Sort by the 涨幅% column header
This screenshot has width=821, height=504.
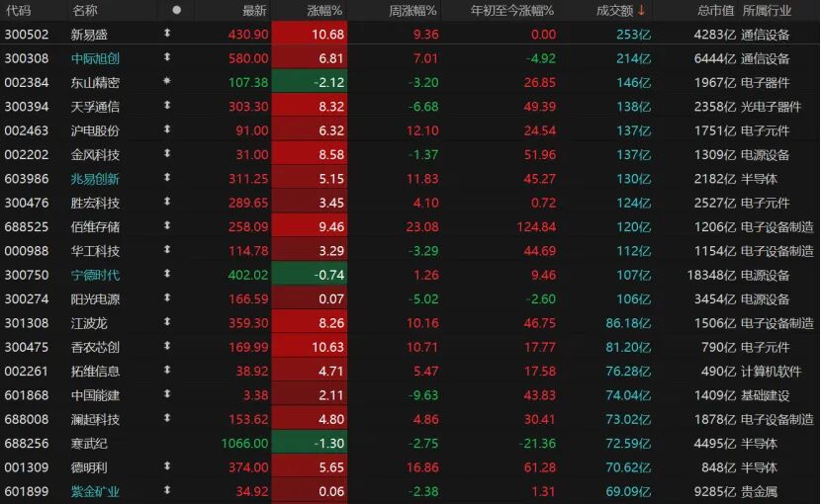321,10
